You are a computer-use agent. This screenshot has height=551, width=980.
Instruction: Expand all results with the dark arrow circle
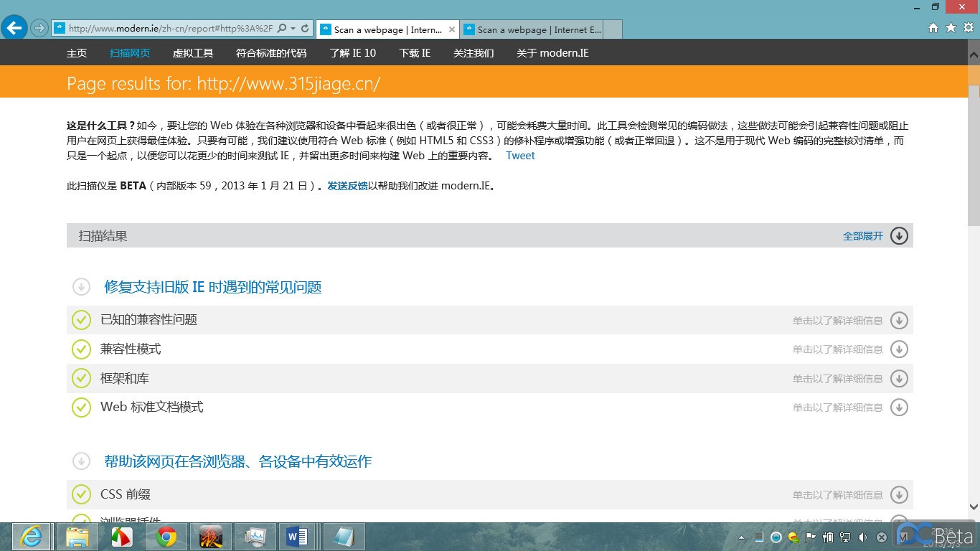(899, 235)
